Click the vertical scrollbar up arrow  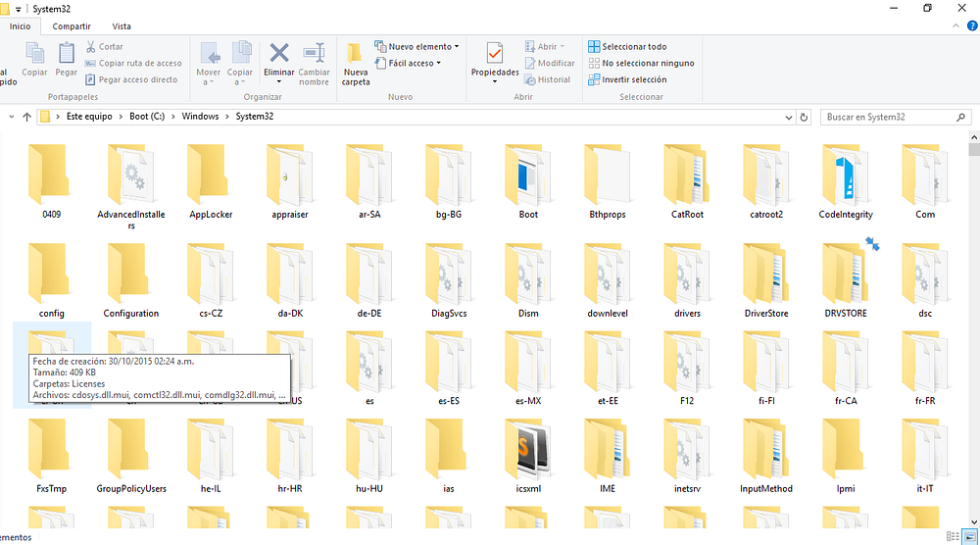pyautogui.click(x=974, y=137)
